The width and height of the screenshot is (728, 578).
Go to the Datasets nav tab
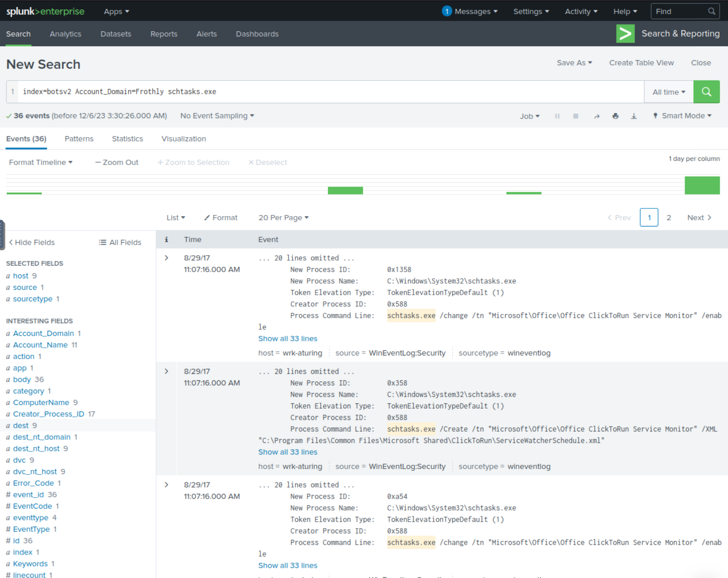pyautogui.click(x=116, y=34)
